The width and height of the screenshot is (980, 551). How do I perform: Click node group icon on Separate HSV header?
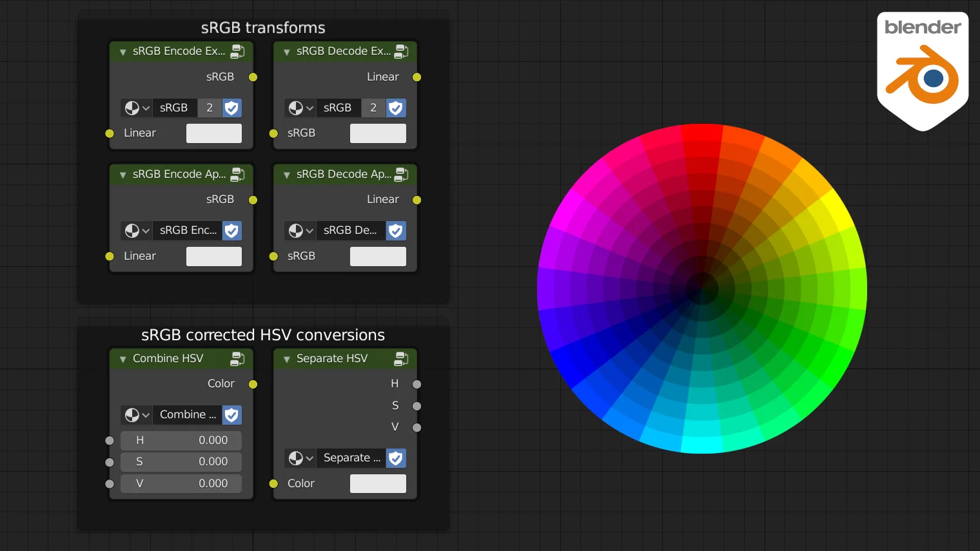pos(401,359)
